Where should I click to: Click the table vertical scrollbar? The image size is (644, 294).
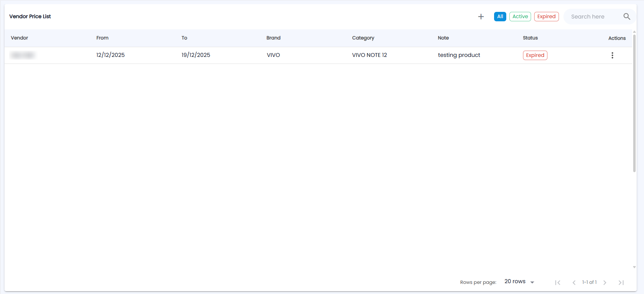634,103
